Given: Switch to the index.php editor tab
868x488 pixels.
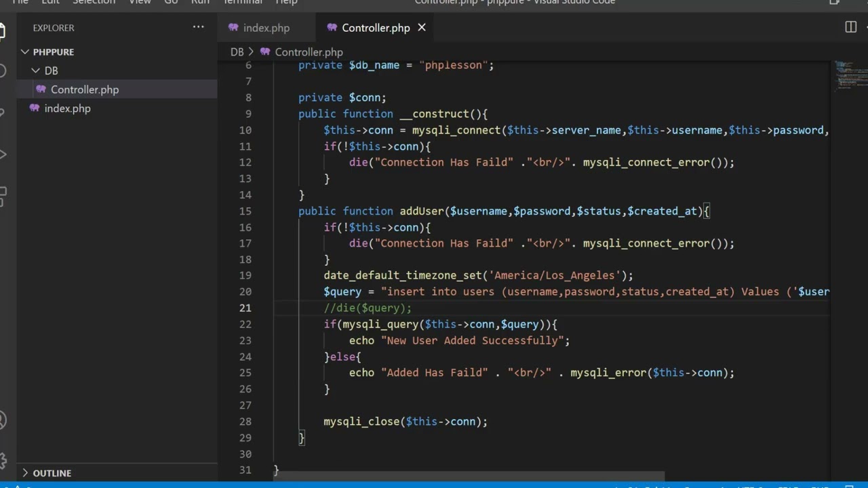Looking at the screenshot, I should 266,28.
